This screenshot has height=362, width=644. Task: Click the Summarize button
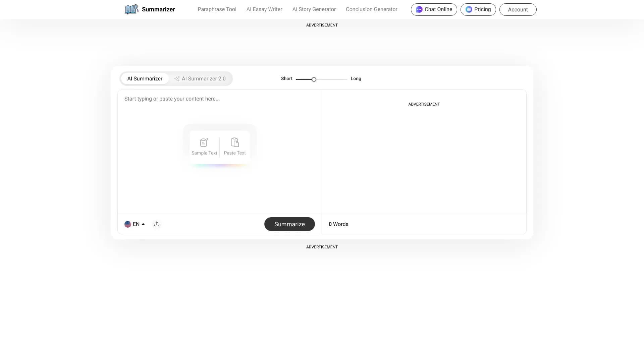289,224
